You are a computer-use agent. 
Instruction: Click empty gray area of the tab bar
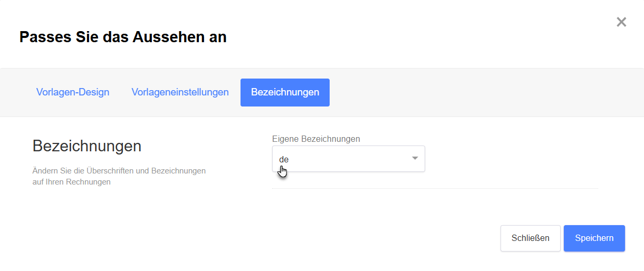475,92
